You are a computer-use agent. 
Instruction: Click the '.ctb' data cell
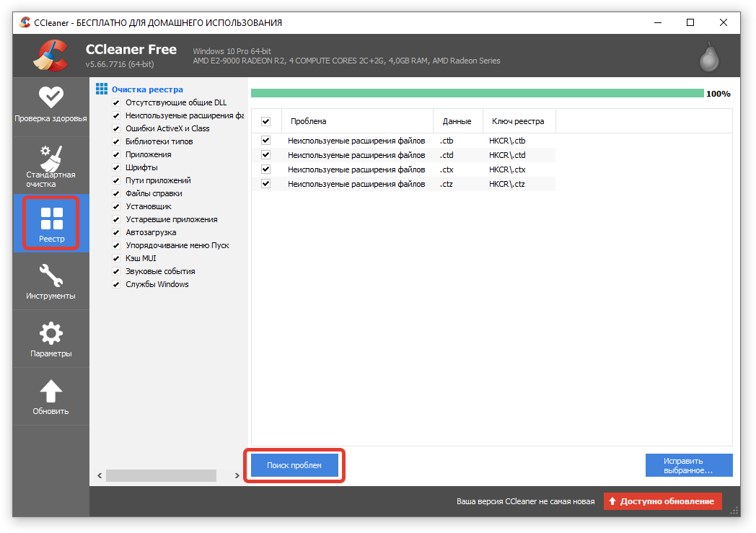point(447,141)
